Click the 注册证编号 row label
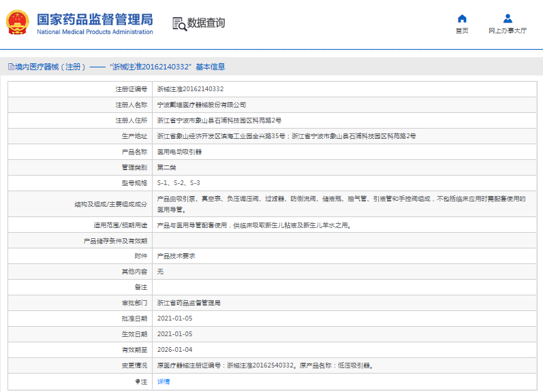543x392 pixels. (131, 89)
